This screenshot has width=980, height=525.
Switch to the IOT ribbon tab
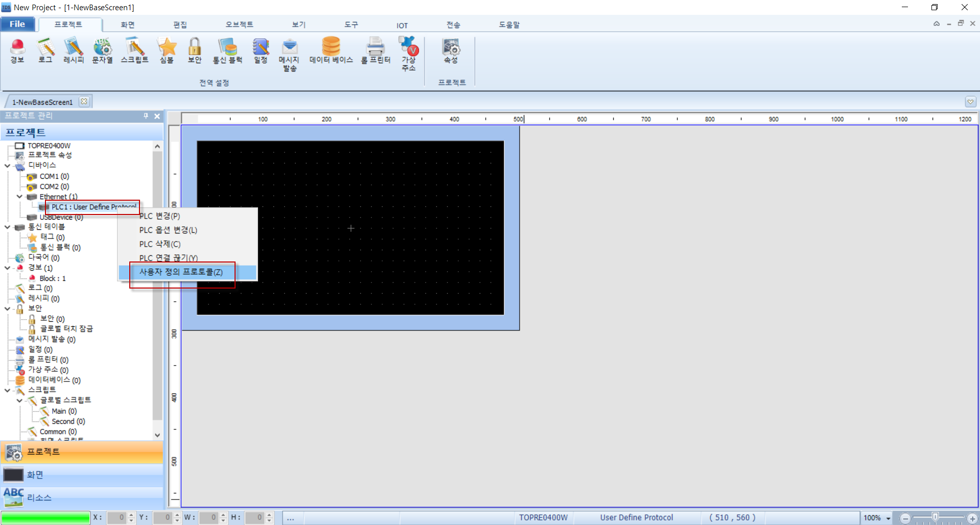point(402,25)
